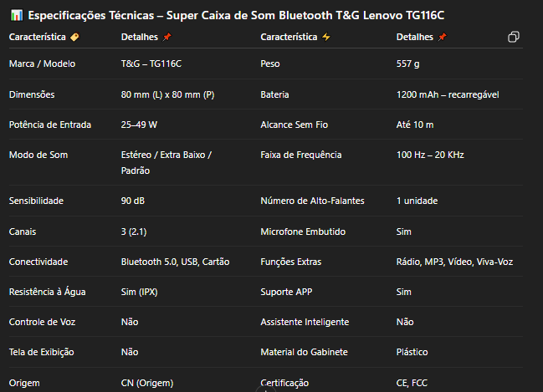This screenshot has width=543, height=392.
Task: Select the Material do Gabinete row label
Action: 304,352
